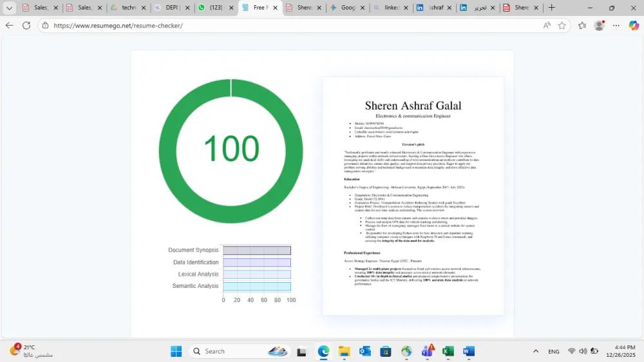Click the Semantic Analysis score bar
The height and width of the screenshot is (362, 644).
(257, 286)
